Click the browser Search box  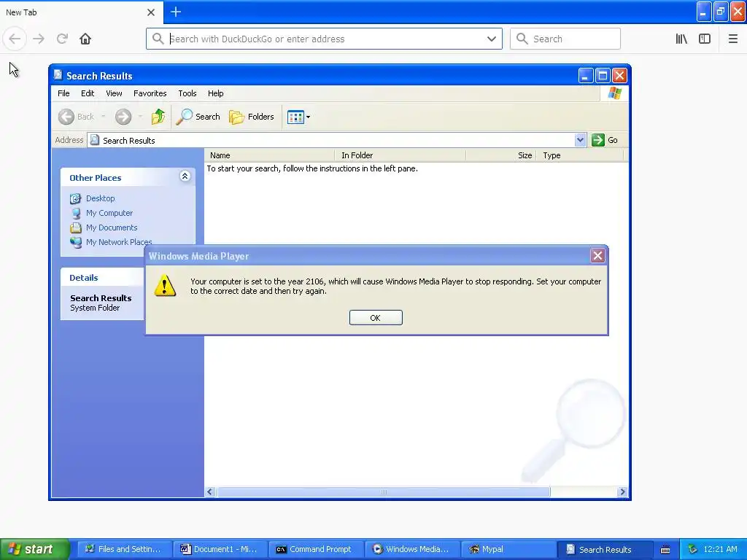pos(565,39)
